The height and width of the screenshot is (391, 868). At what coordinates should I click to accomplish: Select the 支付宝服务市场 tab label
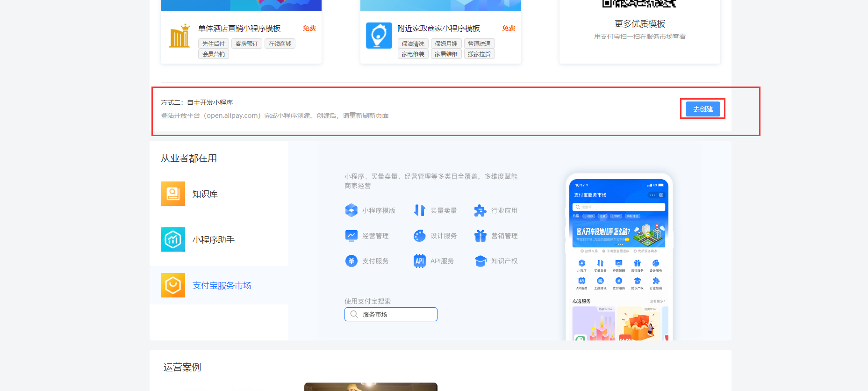pyautogui.click(x=222, y=285)
